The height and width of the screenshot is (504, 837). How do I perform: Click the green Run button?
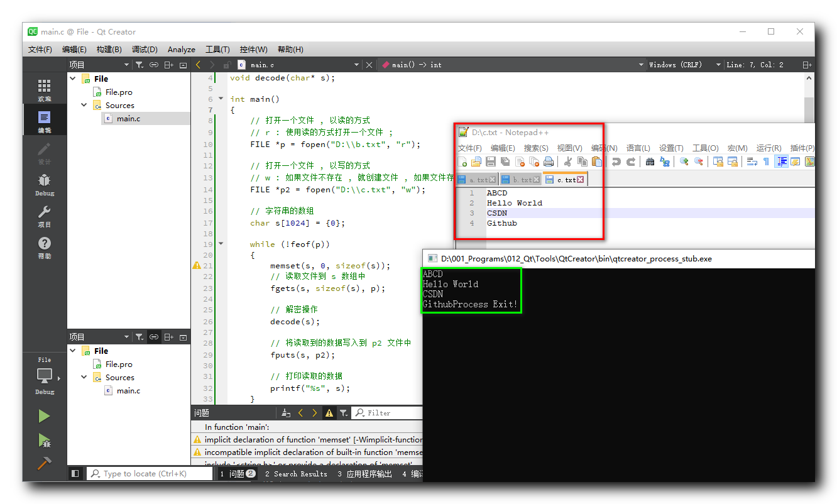pyautogui.click(x=44, y=416)
